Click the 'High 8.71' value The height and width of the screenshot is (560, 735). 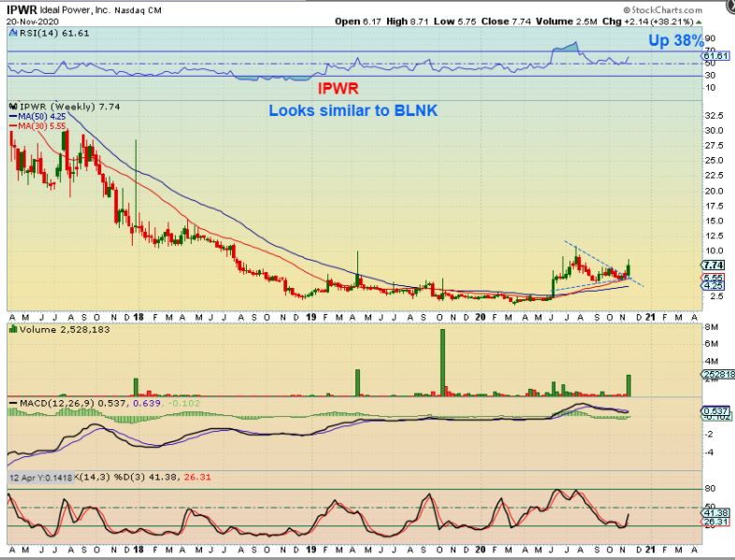(408, 22)
